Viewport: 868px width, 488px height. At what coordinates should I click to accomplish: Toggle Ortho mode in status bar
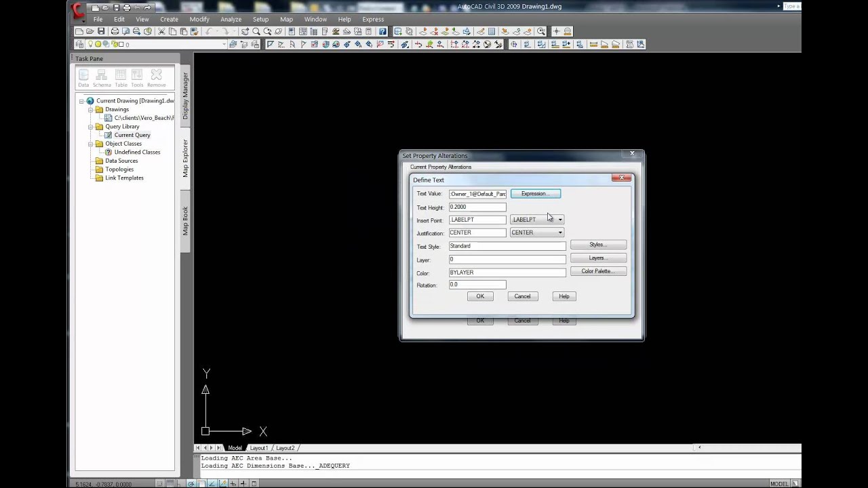pos(179,484)
